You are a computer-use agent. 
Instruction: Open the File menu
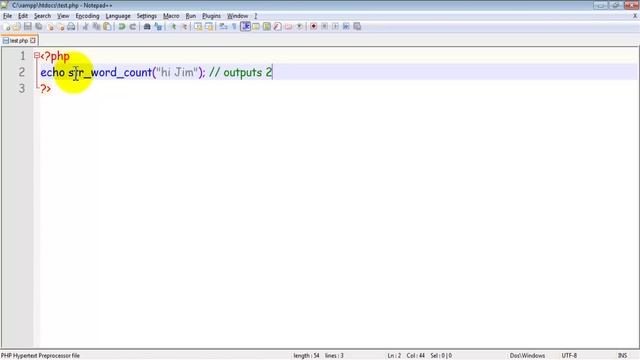pyautogui.click(x=7, y=16)
